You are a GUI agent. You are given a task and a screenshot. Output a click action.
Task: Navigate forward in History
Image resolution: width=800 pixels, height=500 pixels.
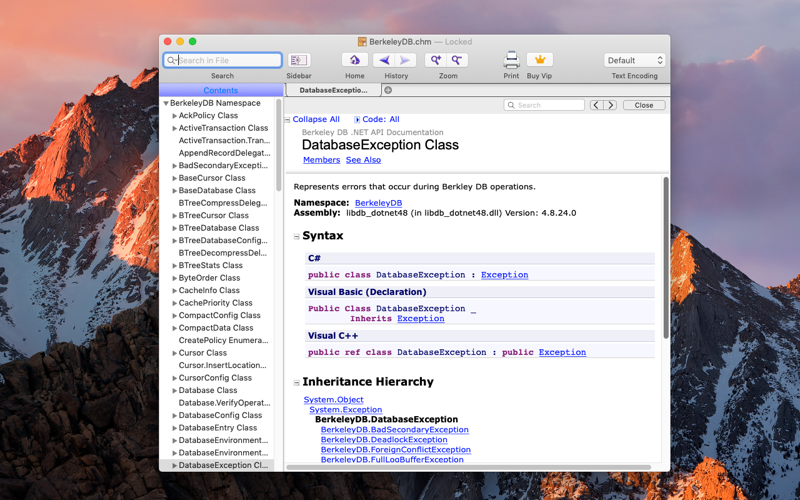406,60
